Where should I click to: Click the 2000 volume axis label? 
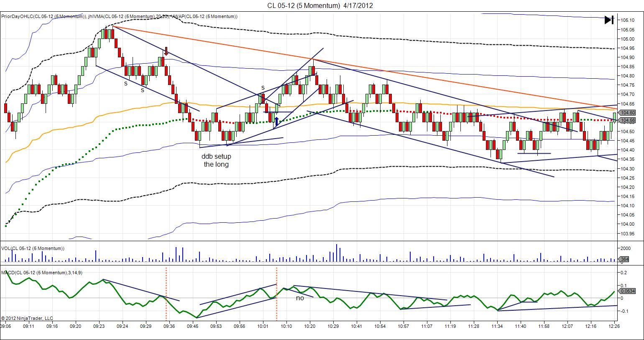pyautogui.click(x=626, y=248)
